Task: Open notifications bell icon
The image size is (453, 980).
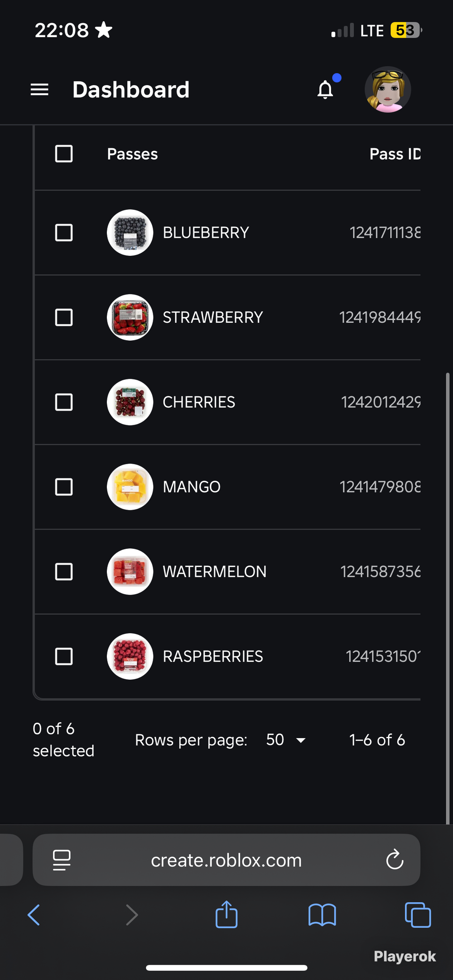Action: (x=325, y=89)
